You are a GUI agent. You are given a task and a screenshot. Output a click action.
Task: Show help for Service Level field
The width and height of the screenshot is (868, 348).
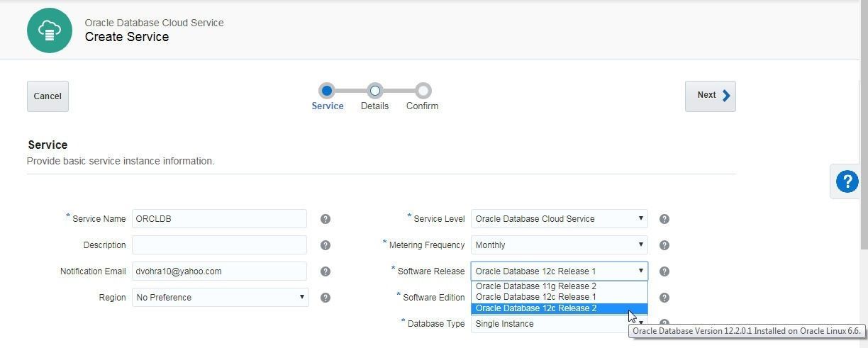click(664, 219)
